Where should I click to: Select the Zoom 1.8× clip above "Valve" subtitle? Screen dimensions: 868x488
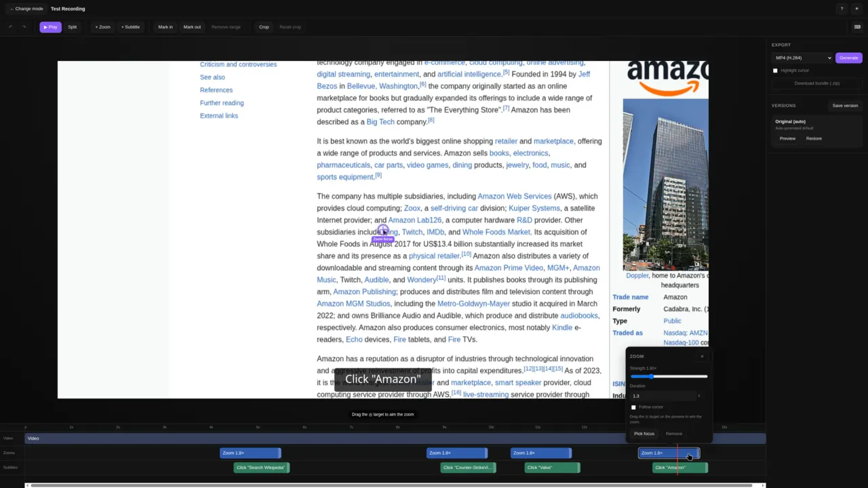[x=541, y=453]
